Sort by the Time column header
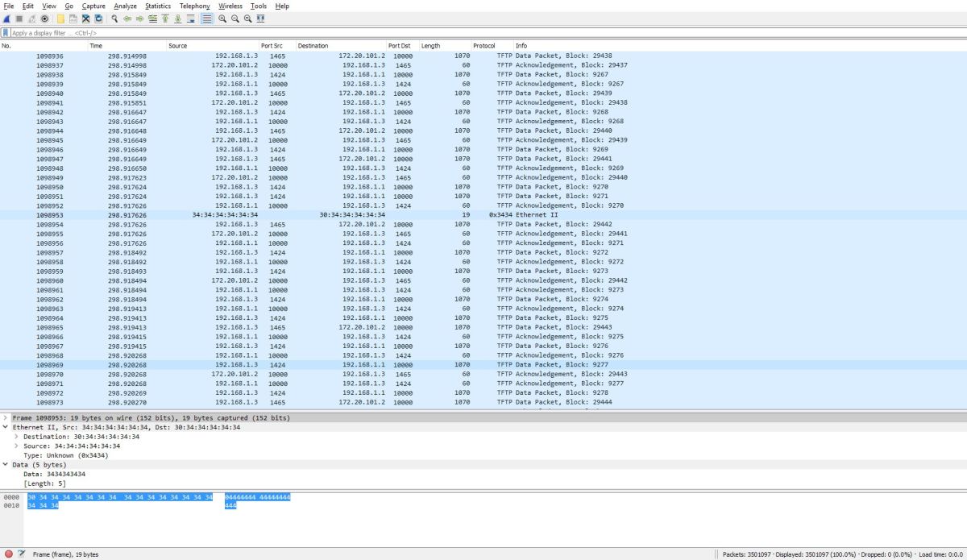967x560 pixels. coord(127,46)
